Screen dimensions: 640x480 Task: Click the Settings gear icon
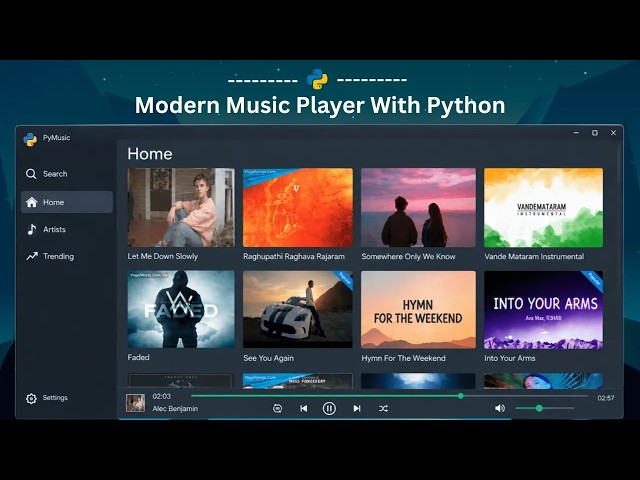31,398
